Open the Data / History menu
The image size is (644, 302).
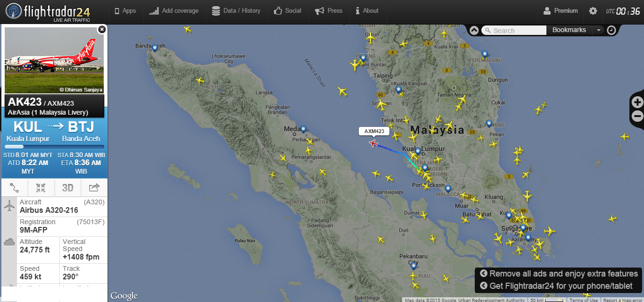(236, 11)
